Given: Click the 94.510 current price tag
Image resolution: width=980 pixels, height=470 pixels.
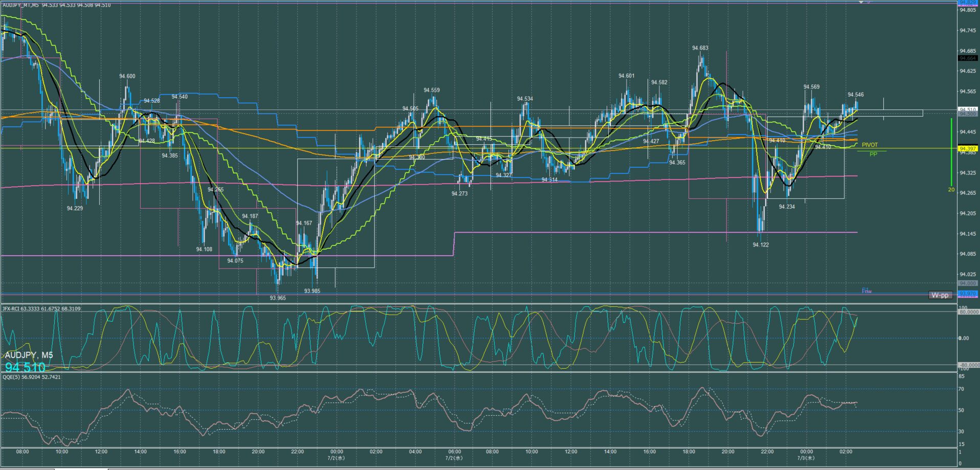Looking at the screenshot, I should pyautogui.click(x=968, y=109).
